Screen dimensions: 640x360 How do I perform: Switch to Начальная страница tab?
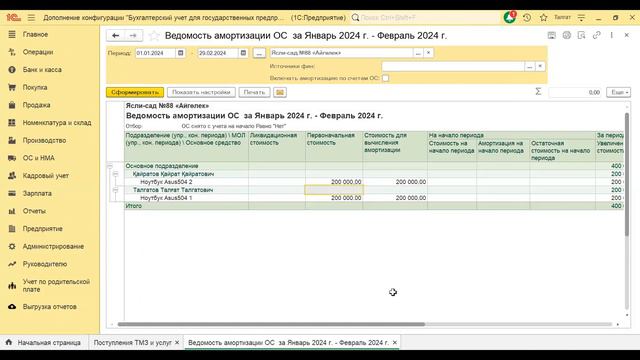coord(44,343)
